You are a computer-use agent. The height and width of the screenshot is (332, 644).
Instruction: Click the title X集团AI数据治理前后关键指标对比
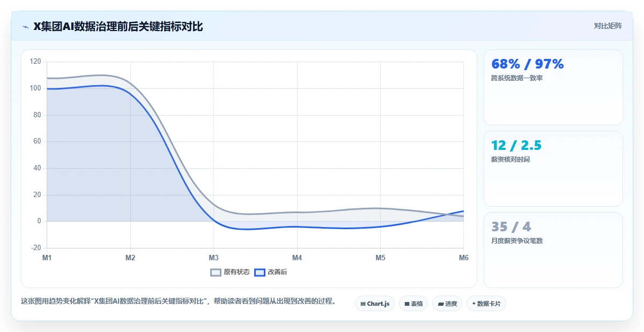(x=118, y=26)
